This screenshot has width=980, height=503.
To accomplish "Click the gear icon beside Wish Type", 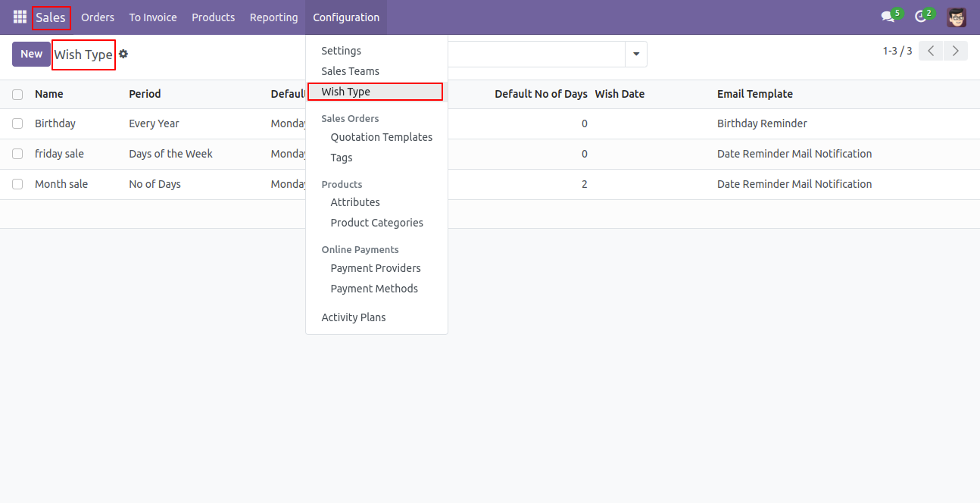I will tap(123, 54).
